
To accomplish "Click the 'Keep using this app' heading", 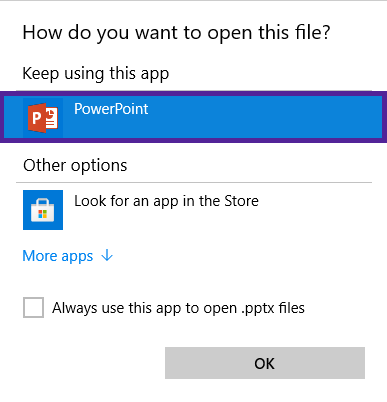I will [x=96, y=73].
